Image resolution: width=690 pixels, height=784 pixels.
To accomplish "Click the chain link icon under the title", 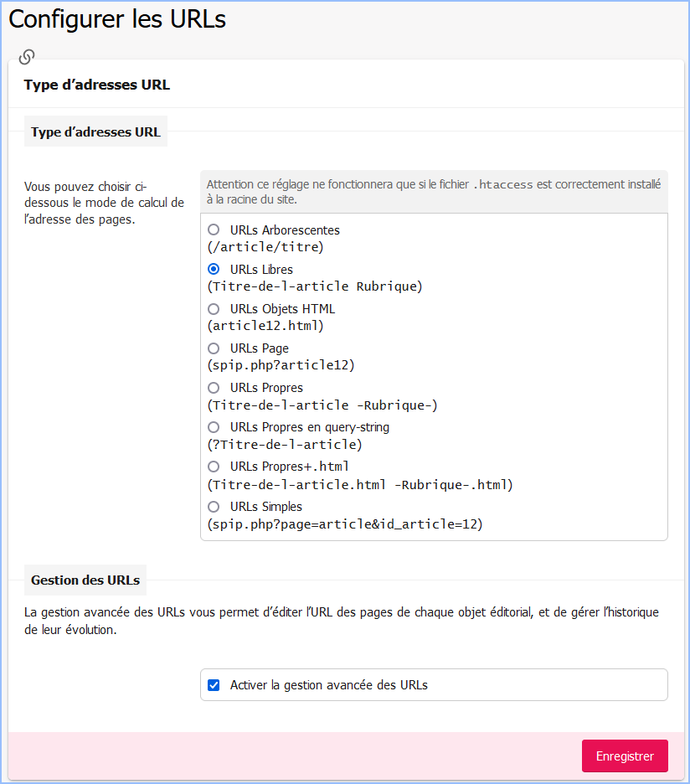I will coord(27,57).
